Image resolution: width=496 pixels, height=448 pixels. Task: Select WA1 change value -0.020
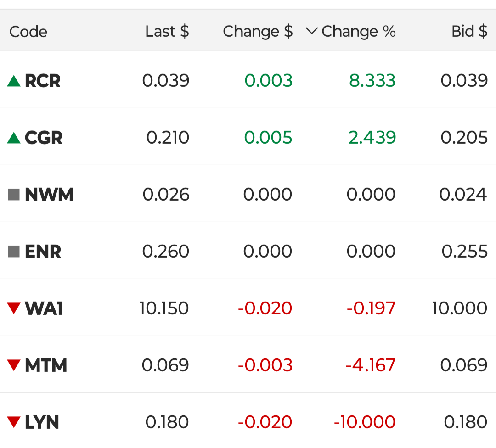pos(265,308)
